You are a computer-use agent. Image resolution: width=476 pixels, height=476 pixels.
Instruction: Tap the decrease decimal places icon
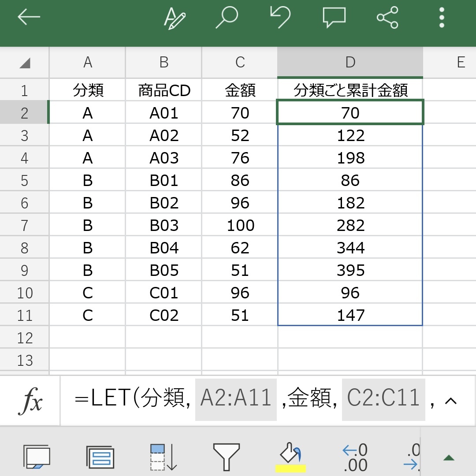point(412,457)
